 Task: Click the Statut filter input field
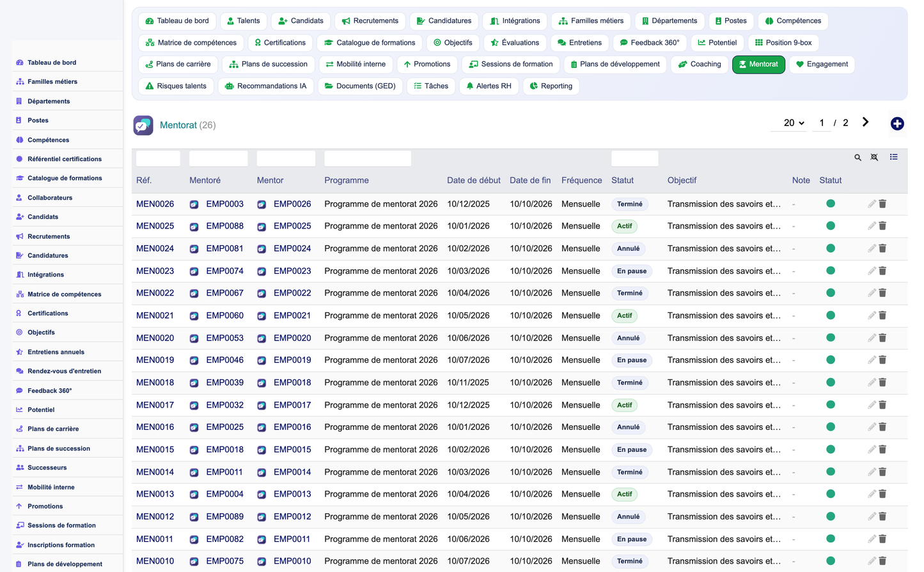(634, 158)
